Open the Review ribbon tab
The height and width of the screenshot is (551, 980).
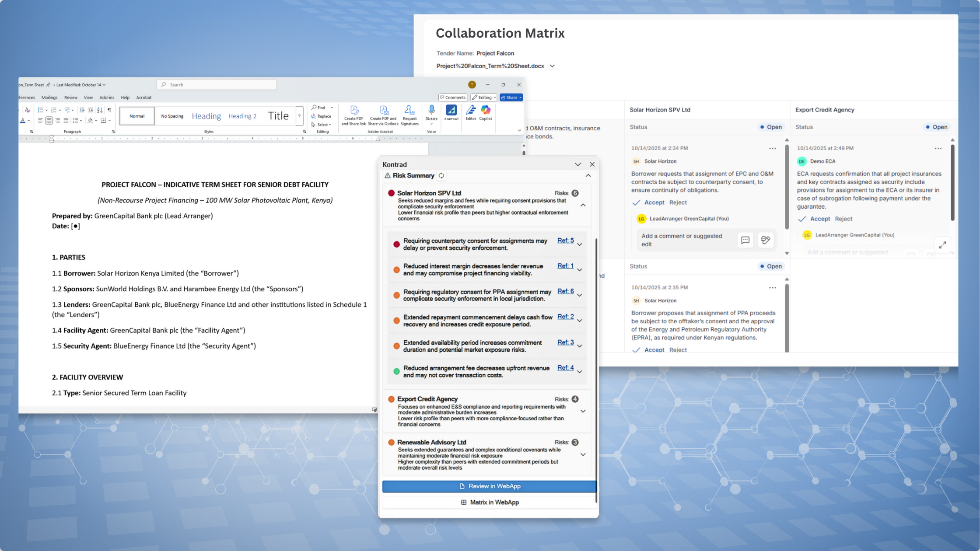point(71,98)
